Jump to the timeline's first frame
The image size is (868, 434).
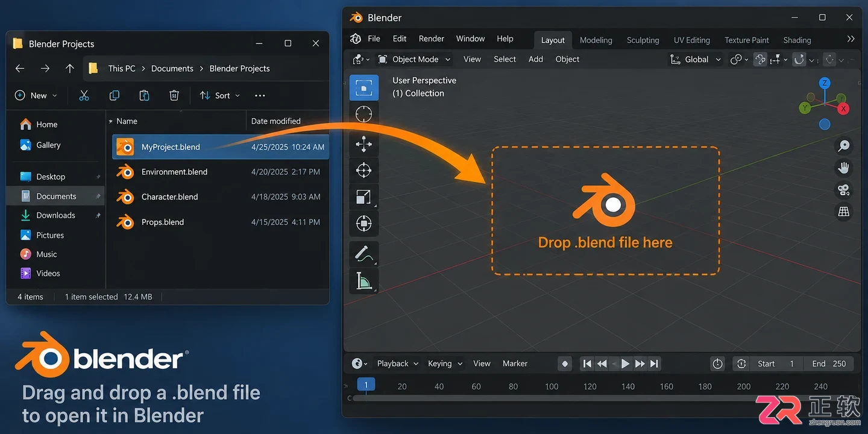(x=587, y=363)
